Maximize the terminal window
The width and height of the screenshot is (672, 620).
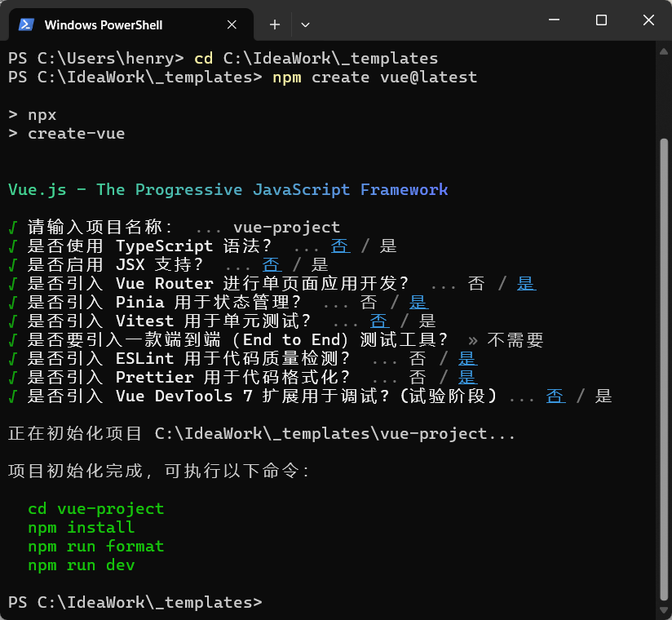click(601, 20)
